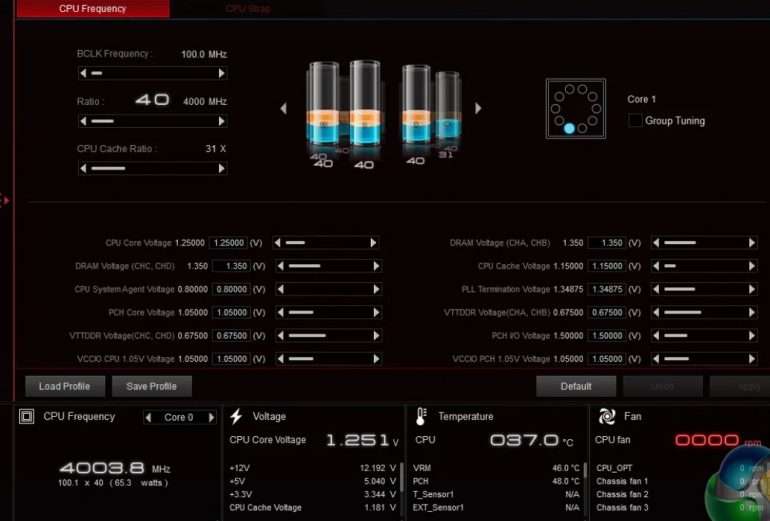Open the CPU Frequency tab
770x521 pixels.
[x=93, y=9]
